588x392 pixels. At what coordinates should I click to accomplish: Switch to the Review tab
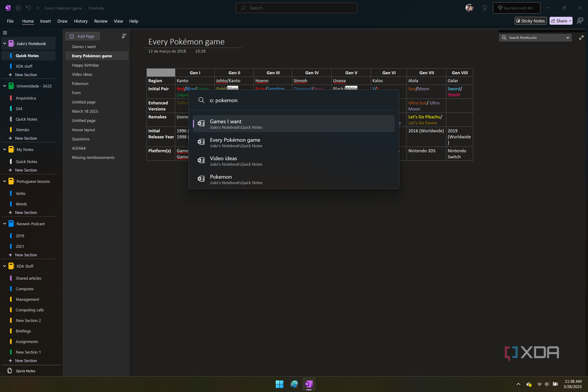click(101, 21)
